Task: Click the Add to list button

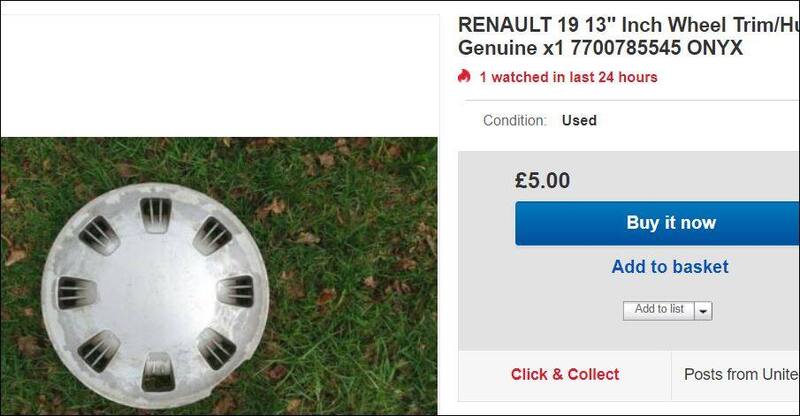Action: click(x=658, y=310)
